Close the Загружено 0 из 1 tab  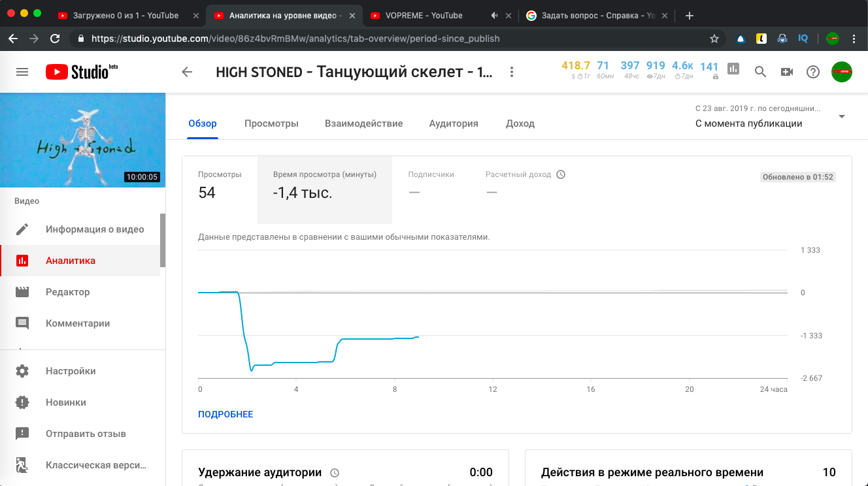[195, 16]
